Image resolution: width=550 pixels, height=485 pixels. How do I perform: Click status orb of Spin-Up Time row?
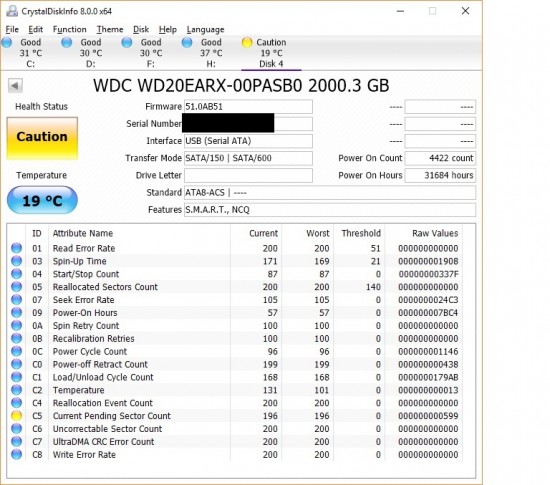(16, 261)
